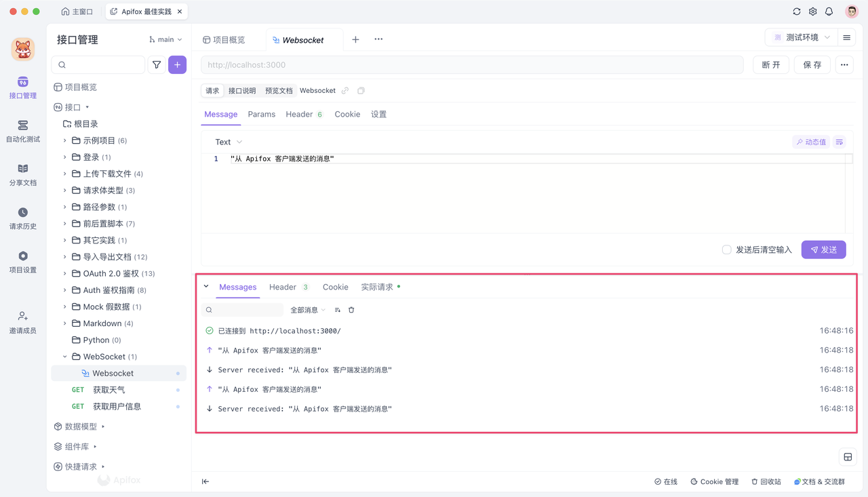Click the 在线 status indicator
Viewport: 868px width, 497px height.
[x=666, y=481]
